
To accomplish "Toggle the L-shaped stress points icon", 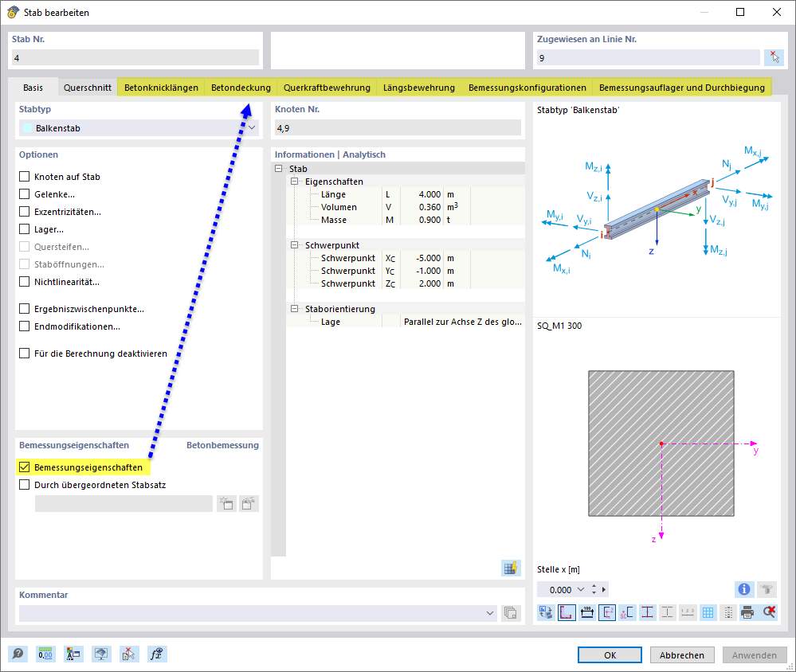I will point(567,612).
